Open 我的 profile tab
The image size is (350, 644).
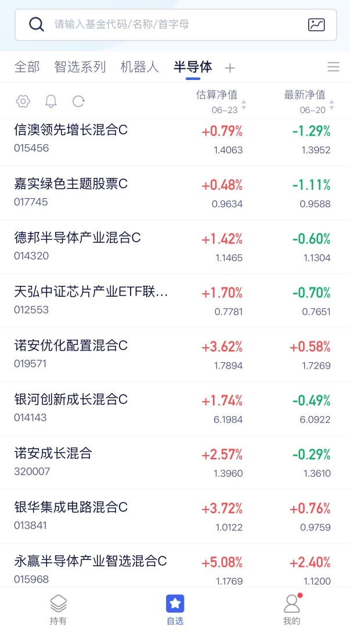[x=291, y=609]
